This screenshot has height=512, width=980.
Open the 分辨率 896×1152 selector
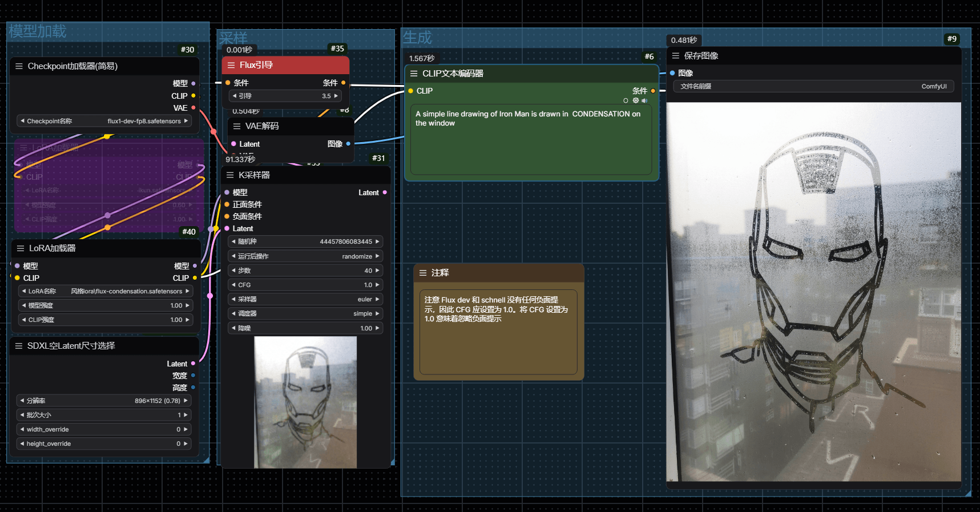(104, 401)
